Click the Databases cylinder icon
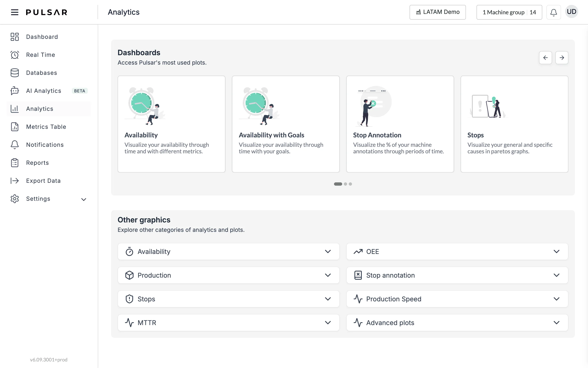 pyautogui.click(x=14, y=73)
